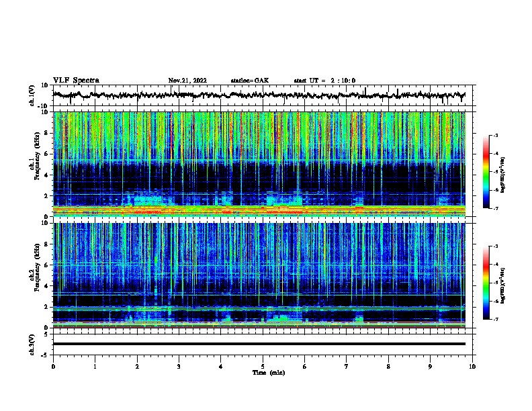This screenshot has height=411, width=532.
Task: Click the "6" kHz tick on ch.2 frequency axis
Action: (47, 265)
